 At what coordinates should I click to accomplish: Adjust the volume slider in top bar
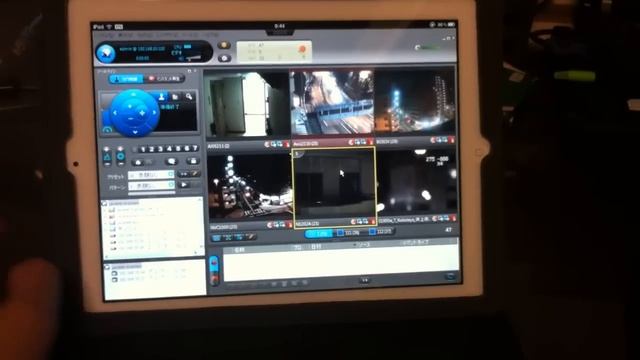(x=193, y=58)
